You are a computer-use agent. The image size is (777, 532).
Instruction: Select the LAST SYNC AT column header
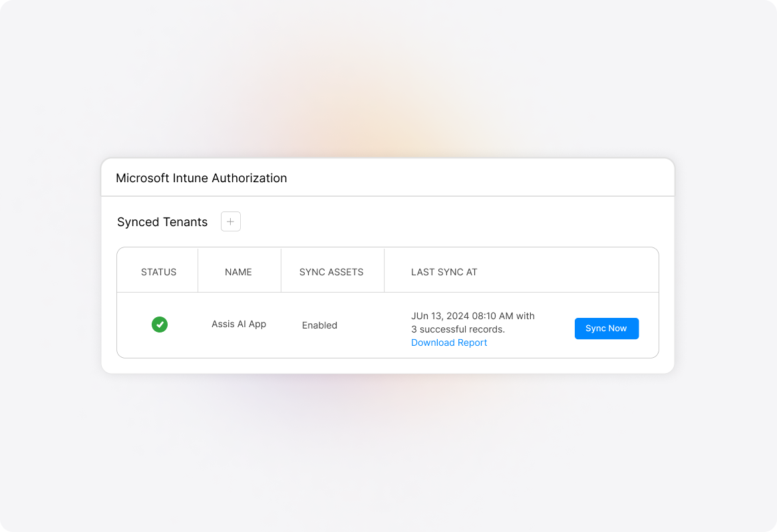click(x=444, y=272)
